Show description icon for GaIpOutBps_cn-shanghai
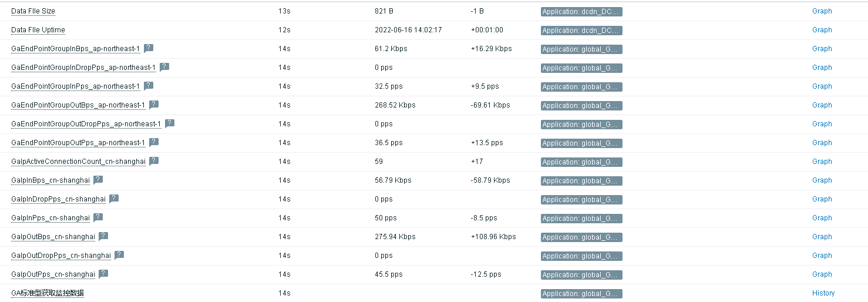Image resolution: width=868 pixels, height=302 pixels. (103, 236)
